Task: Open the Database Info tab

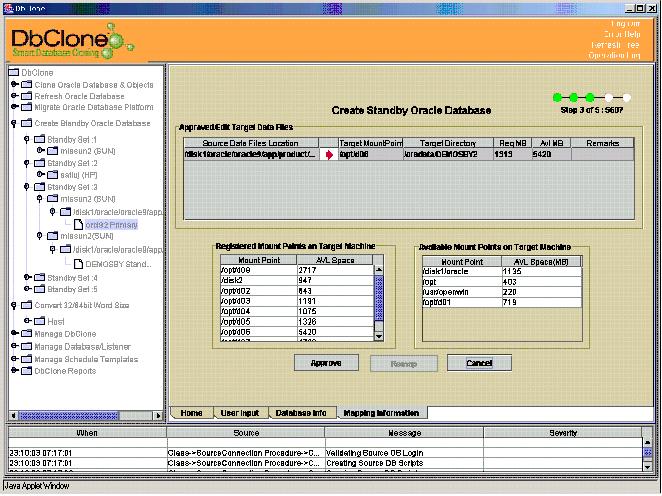Action: click(301, 413)
